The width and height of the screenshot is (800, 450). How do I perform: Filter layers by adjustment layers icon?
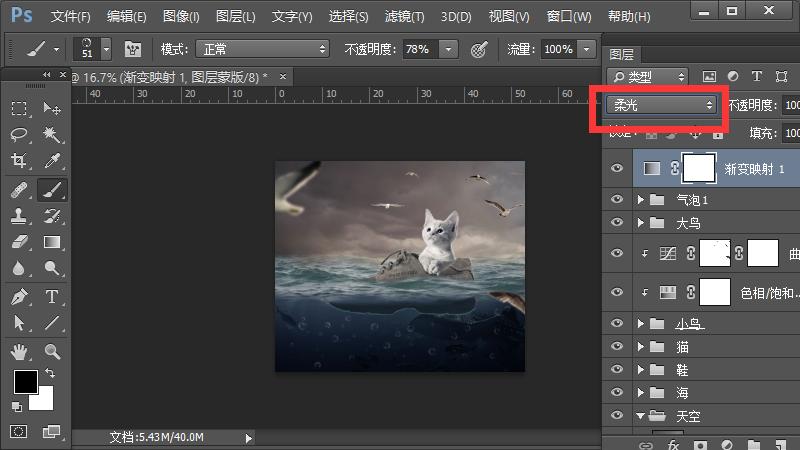(733, 77)
